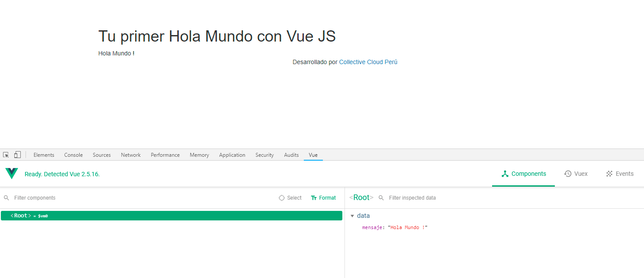
Task: Select the Root component row
Action: coord(171,216)
